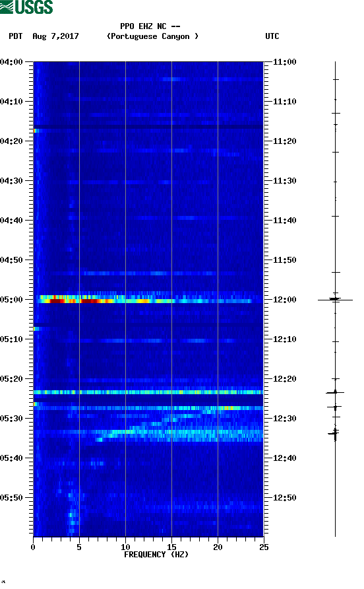
Task: Click the 11:30 UTC time label
Action: pyautogui.click(x=284, y=181)
